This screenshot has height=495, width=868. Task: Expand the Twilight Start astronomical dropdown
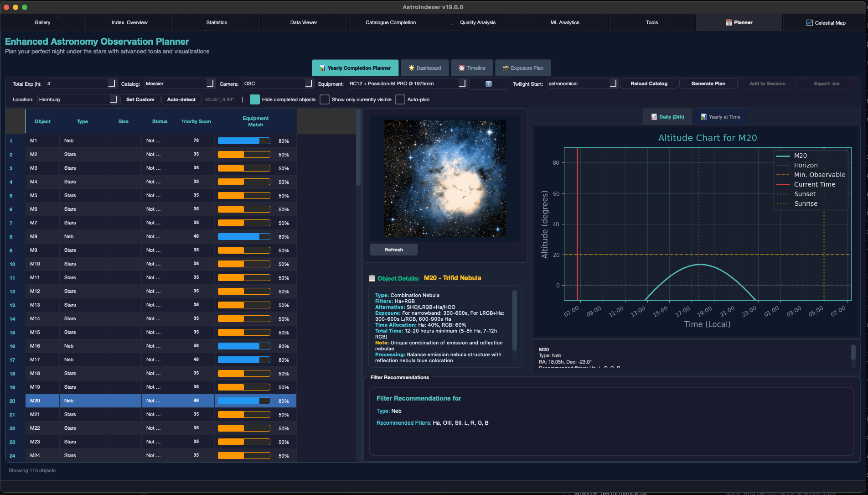(582, 84)
